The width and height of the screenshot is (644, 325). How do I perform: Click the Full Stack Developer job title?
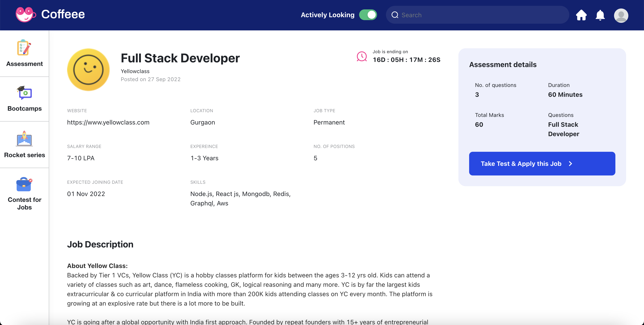(180, 58)
